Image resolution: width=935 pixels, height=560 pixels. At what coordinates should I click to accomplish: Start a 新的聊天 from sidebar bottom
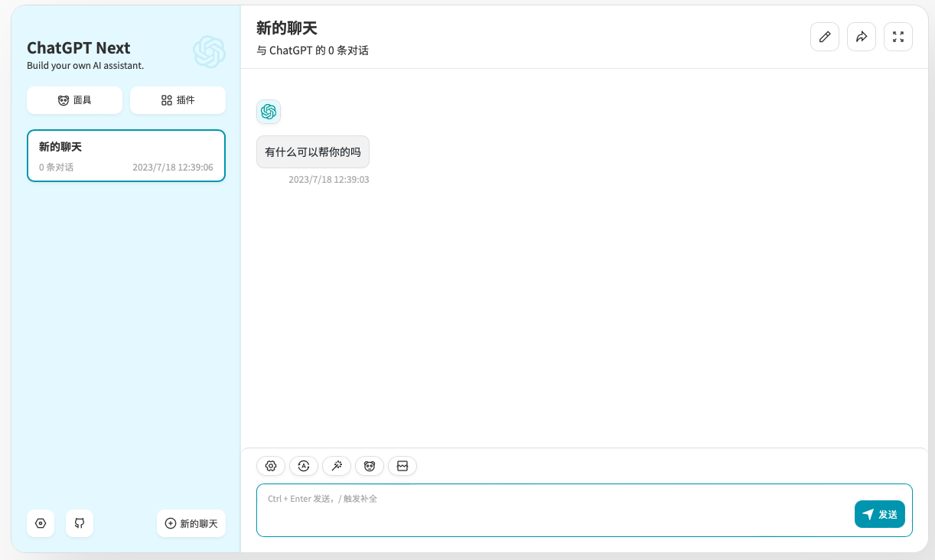tap(191, 523)
